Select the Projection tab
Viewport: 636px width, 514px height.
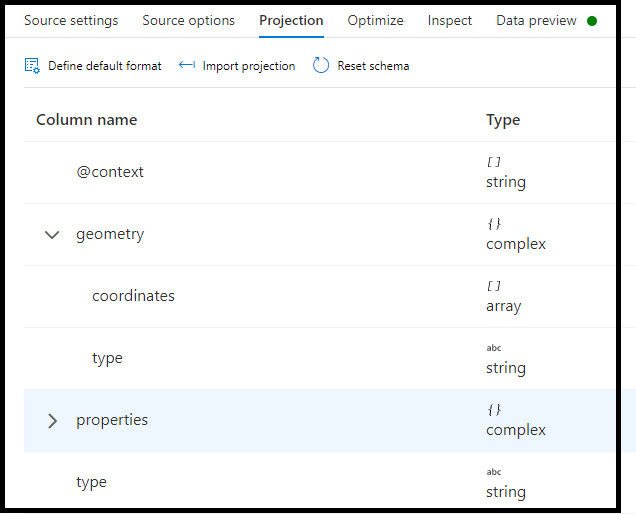tap(291, 21)
